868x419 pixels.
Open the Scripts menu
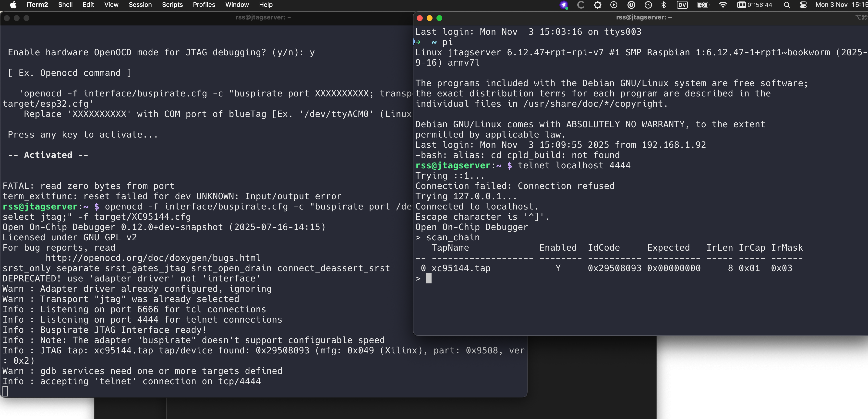click(x=172, y=5)
